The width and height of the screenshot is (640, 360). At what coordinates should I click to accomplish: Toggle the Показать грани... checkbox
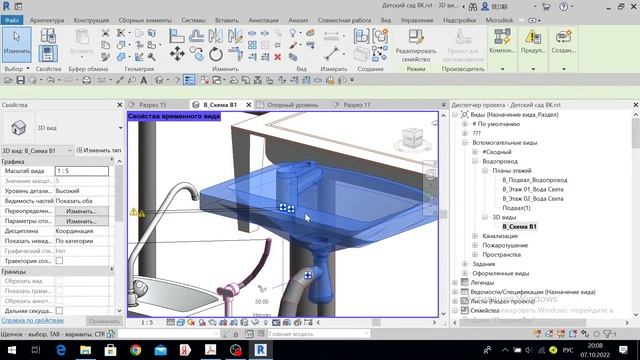[x=59, y=291]
